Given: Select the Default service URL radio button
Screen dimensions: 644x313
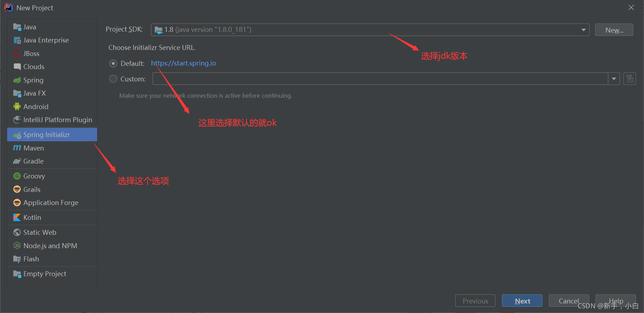Looking at the screenshot, I should [113, 63].
